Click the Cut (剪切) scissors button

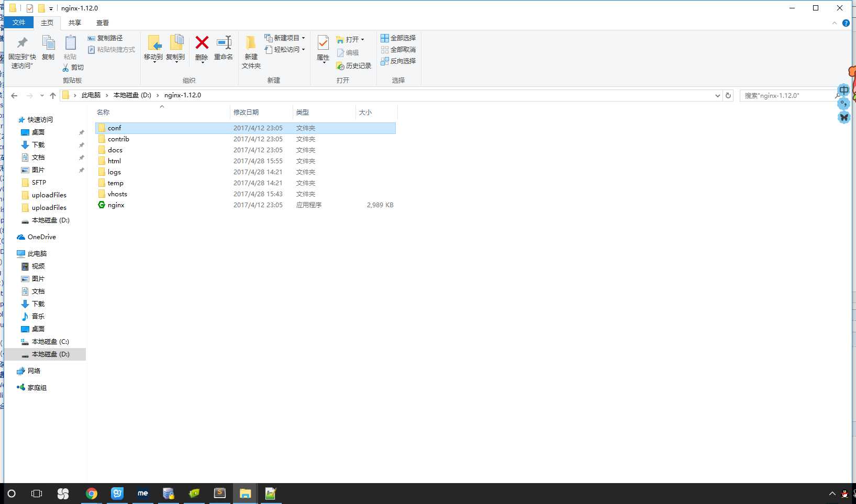point(73,68)
